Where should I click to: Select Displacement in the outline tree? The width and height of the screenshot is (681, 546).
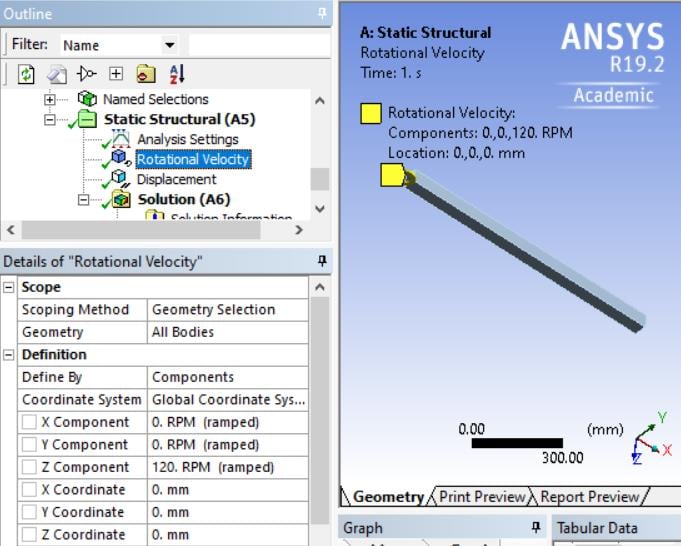tap(176, 179)
